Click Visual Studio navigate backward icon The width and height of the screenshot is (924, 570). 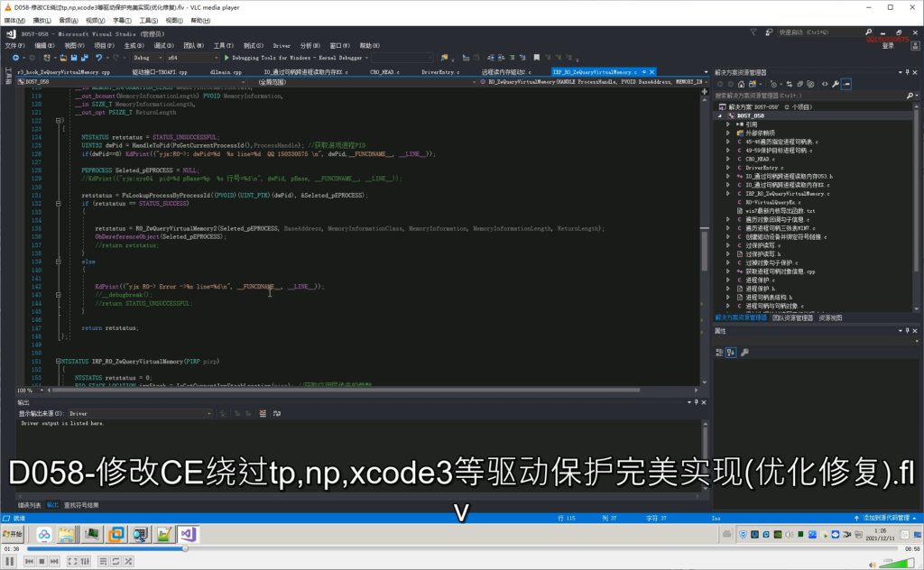coord(16,58)
